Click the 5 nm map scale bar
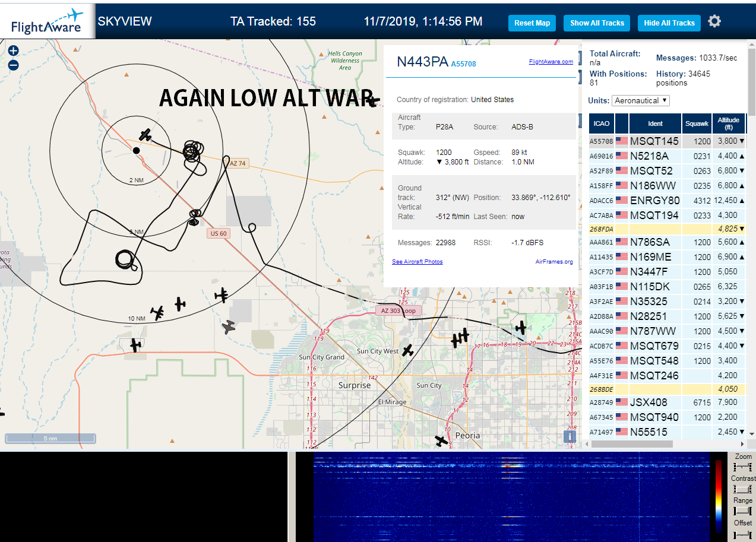 click(x=50, y=439)
